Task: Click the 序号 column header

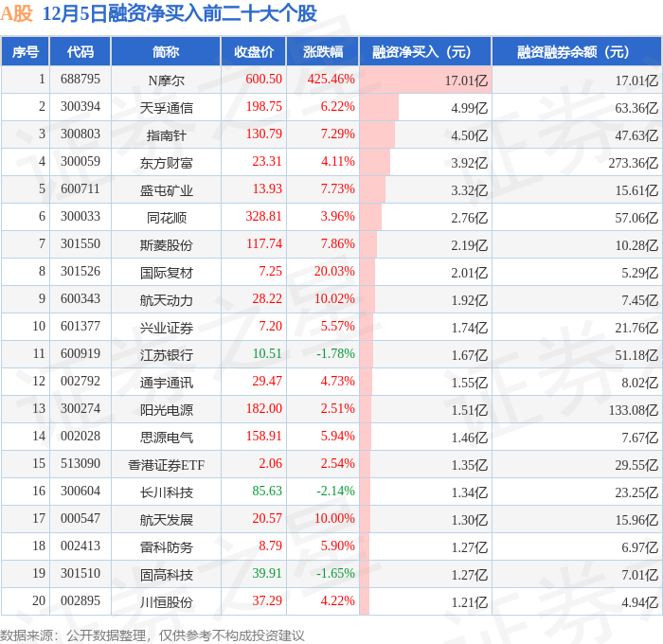Action: coord(26,51)
